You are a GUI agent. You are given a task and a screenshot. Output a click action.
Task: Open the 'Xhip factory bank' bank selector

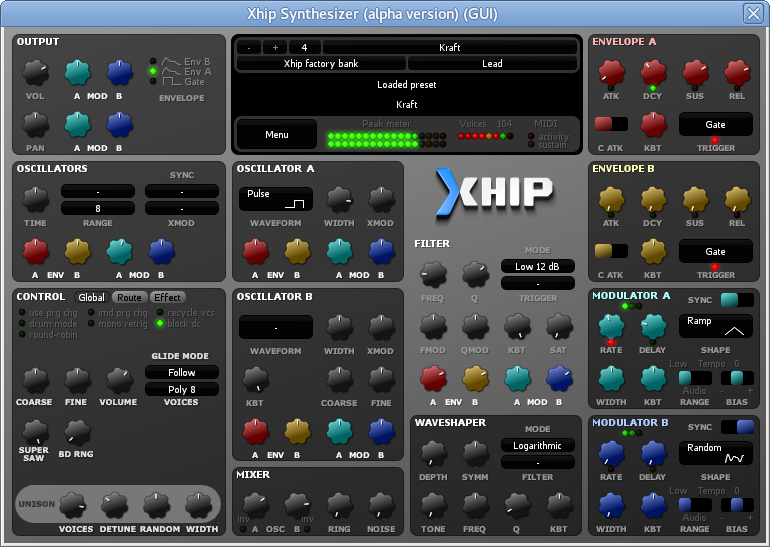(x=321, y=63)
